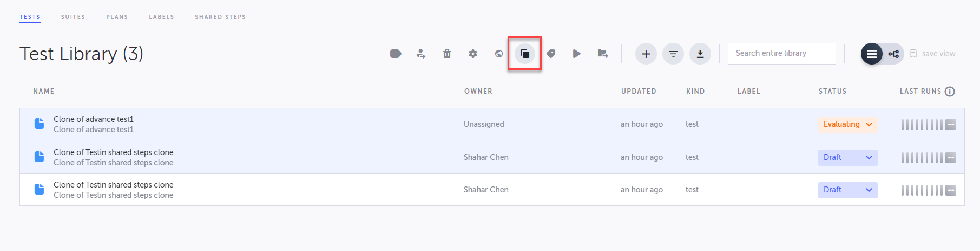Viewport: 980px width, 251px height.
Task: Click the plus button to add a test
Action: tap(646, 54)
